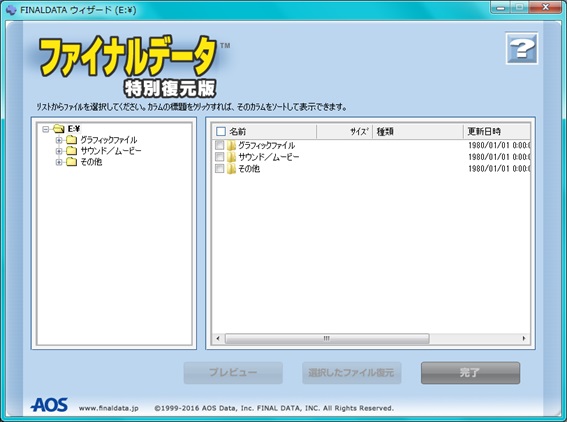The width and height of the screenshot is (567, 422).
Task: Click the プレビュー button
Action: click(233, 372)
